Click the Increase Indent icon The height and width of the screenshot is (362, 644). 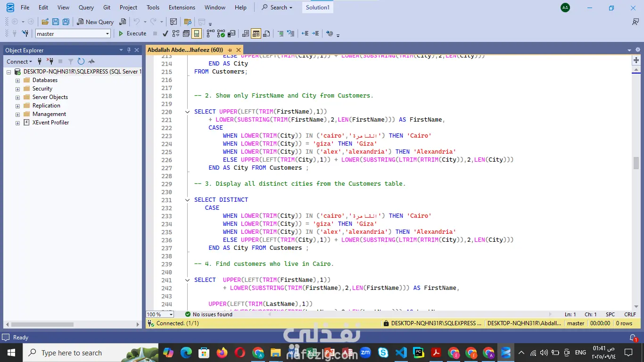315,33
